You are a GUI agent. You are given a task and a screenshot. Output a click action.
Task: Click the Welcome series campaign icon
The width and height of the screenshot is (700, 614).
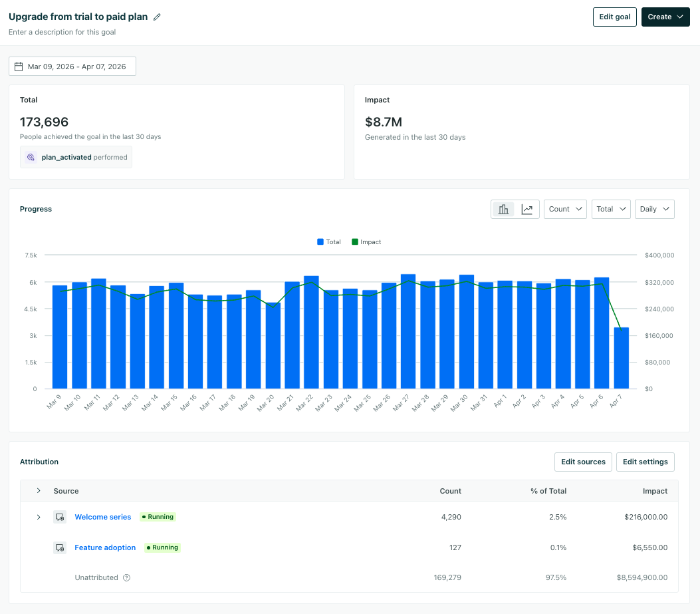[60, 517]
